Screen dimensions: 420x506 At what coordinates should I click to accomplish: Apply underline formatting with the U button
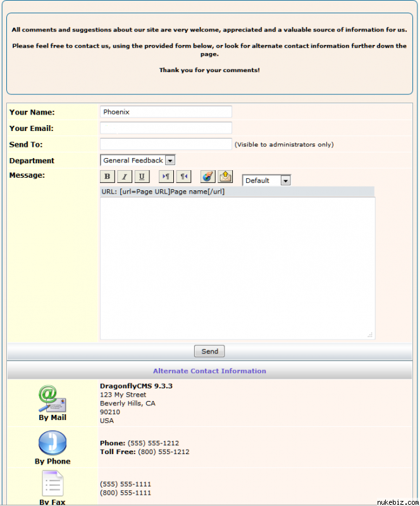click(x=142, y=176)
